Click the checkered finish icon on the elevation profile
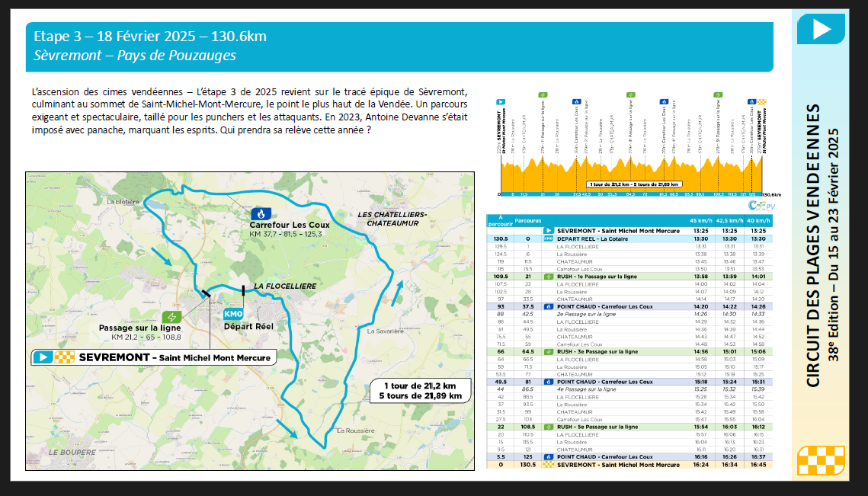Viewport: 868px width, 496px height. point(762,102)
